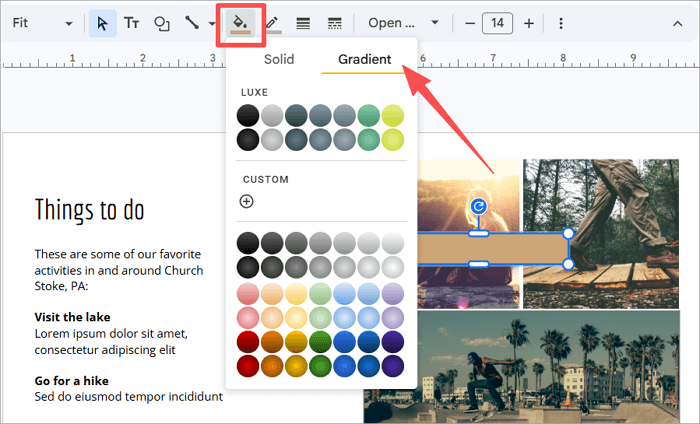Switch to the Gradient tab
700x424 pixels.
coord(364,59)
